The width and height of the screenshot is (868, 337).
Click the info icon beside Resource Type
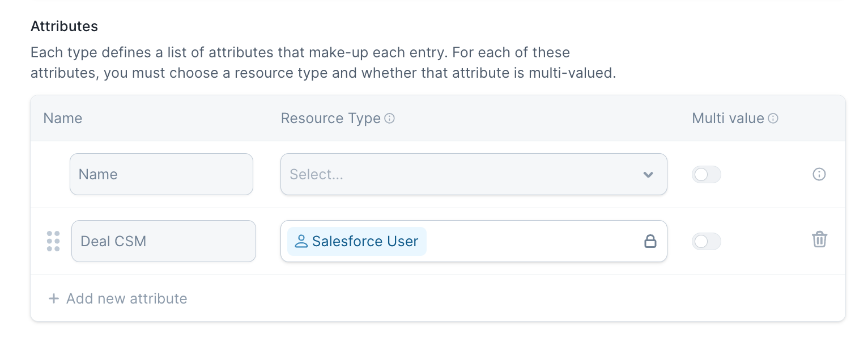(x=389, y=119)
